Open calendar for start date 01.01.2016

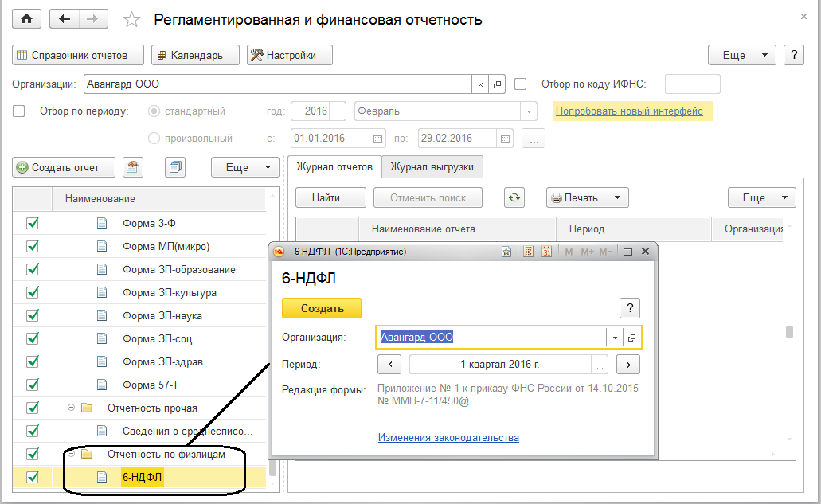click(x=377, y=139)
